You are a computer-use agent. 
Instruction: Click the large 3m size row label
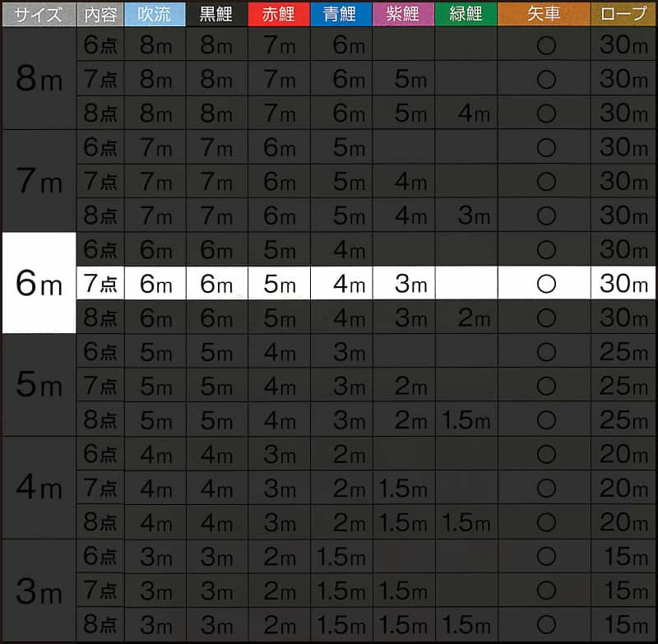(x=38, y=591)
